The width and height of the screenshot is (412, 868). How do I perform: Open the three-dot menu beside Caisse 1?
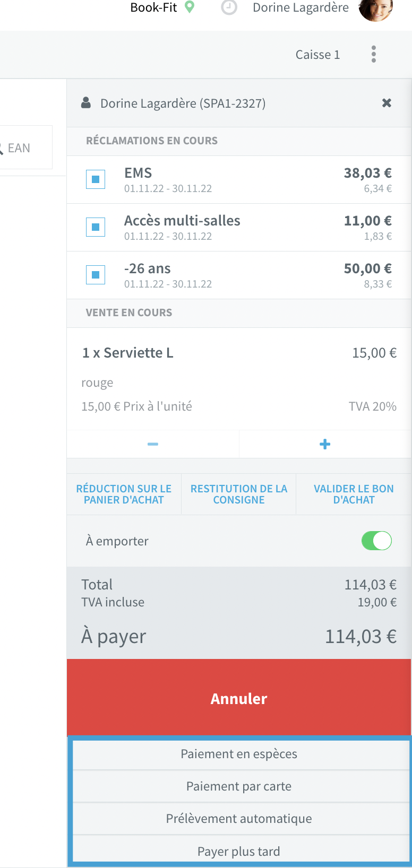click(x=374, y=54)
